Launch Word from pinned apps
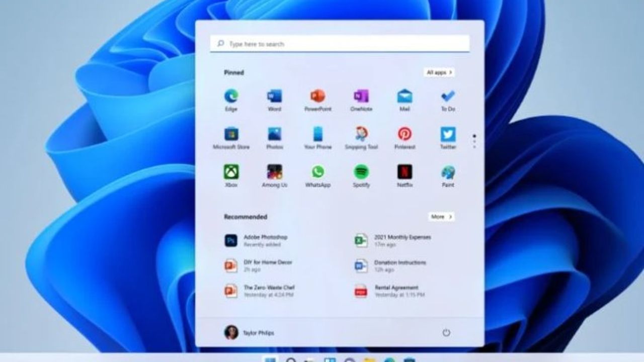The image size is (644, 362). (275, 100)
